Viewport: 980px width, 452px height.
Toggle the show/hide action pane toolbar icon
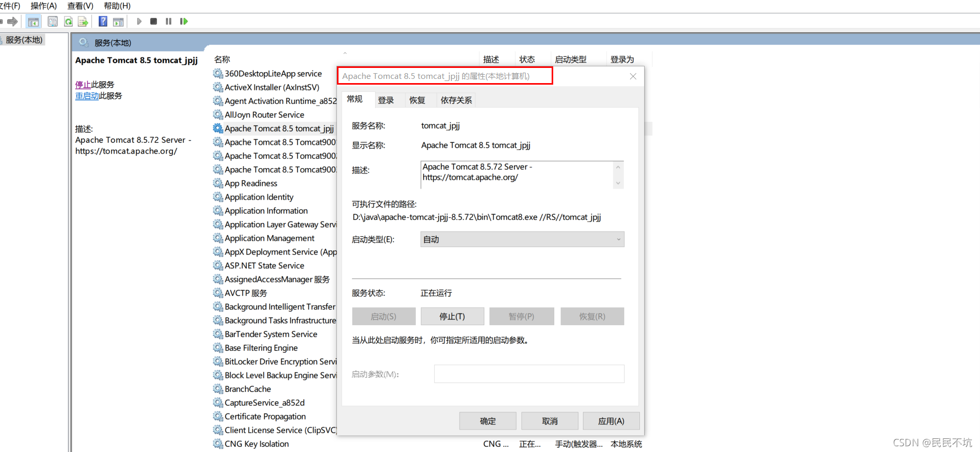(x=119, y=21)
